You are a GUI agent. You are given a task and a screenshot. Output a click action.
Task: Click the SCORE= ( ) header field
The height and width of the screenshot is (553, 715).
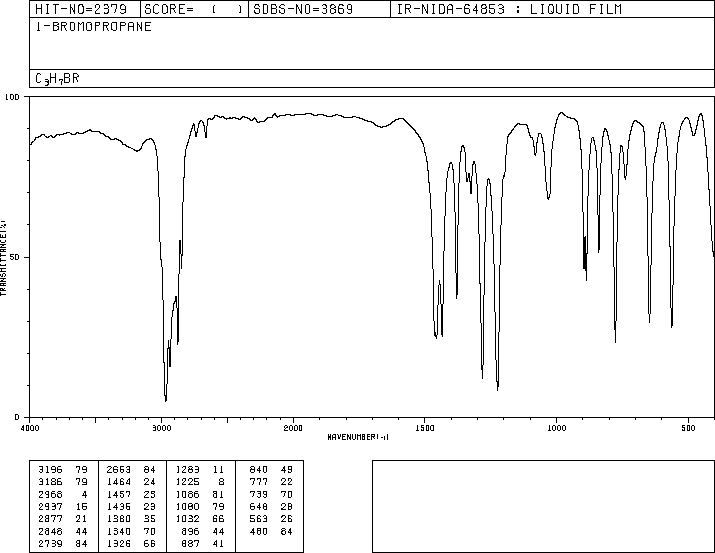(x=194, y=9)
